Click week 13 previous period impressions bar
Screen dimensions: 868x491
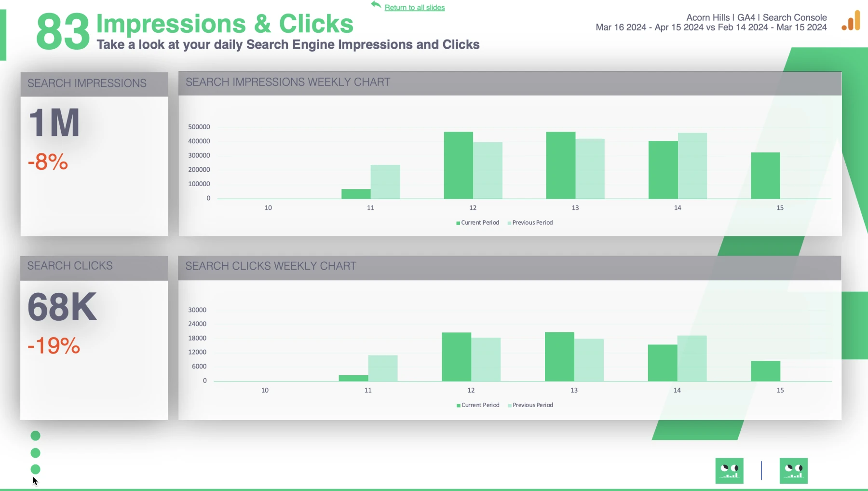point(590,169)
